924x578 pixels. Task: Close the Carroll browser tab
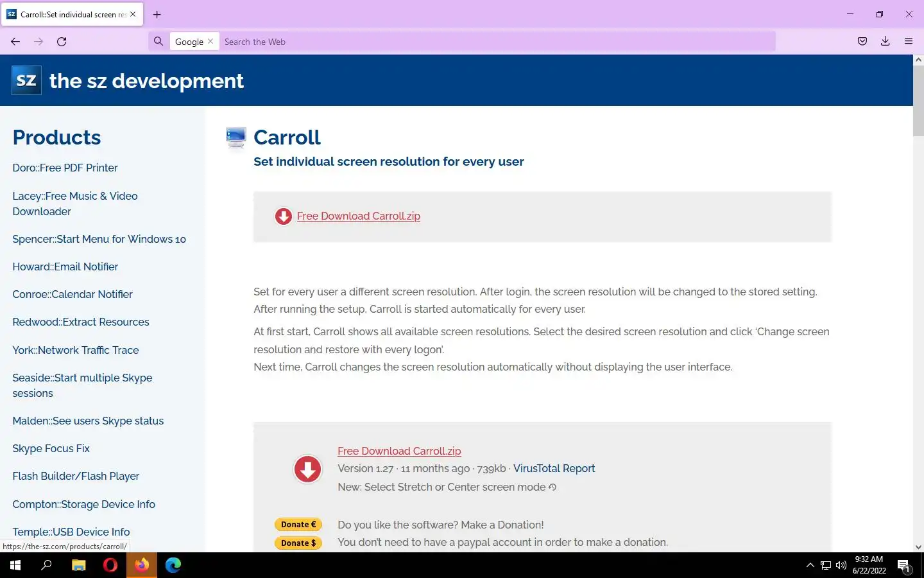coord(133,14)
